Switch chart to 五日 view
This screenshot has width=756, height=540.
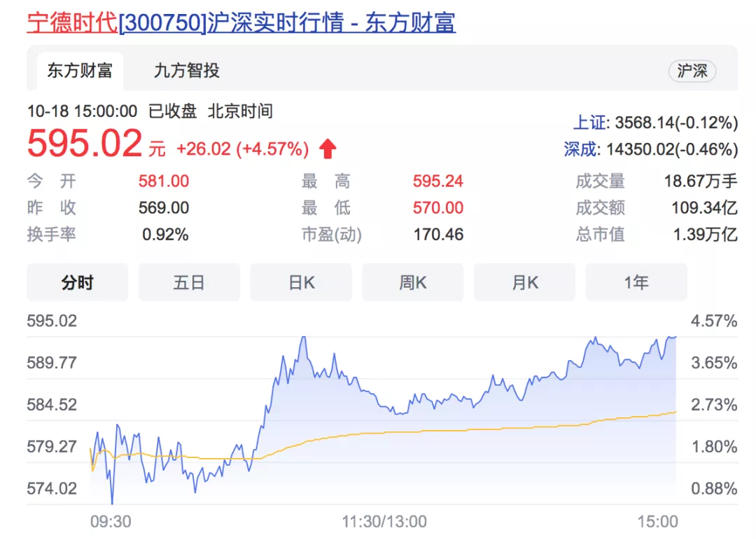[189, 282]
